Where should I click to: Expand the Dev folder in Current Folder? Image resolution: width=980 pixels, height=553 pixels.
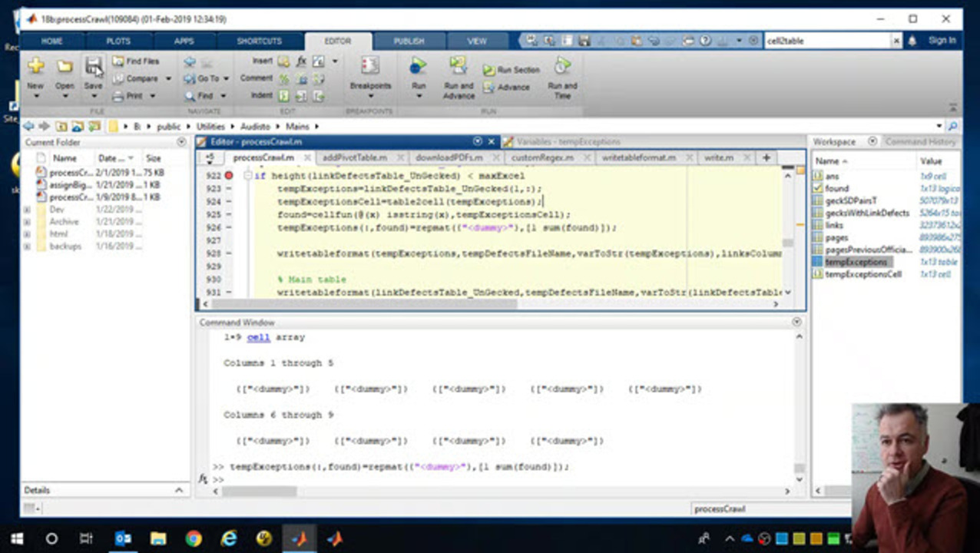tap(28, 210)
